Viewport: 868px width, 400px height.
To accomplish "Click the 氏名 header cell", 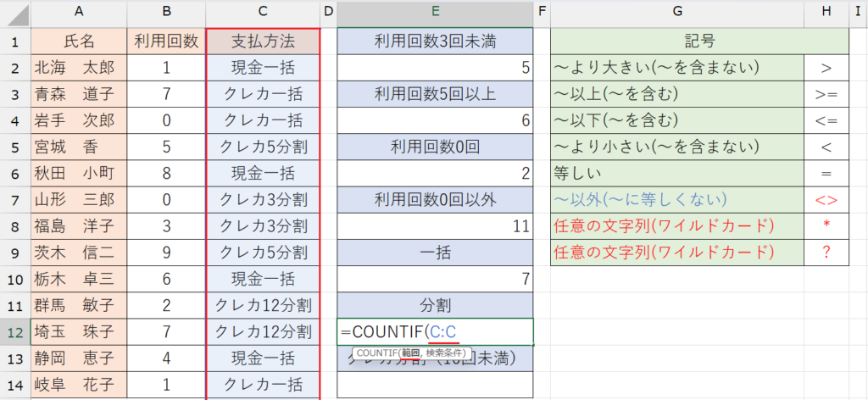I will click(x=79, y=41).
